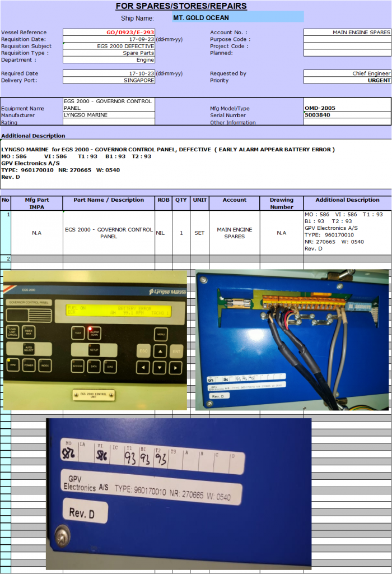Click the ALARM ACKN key in the photo

(94, 333)
